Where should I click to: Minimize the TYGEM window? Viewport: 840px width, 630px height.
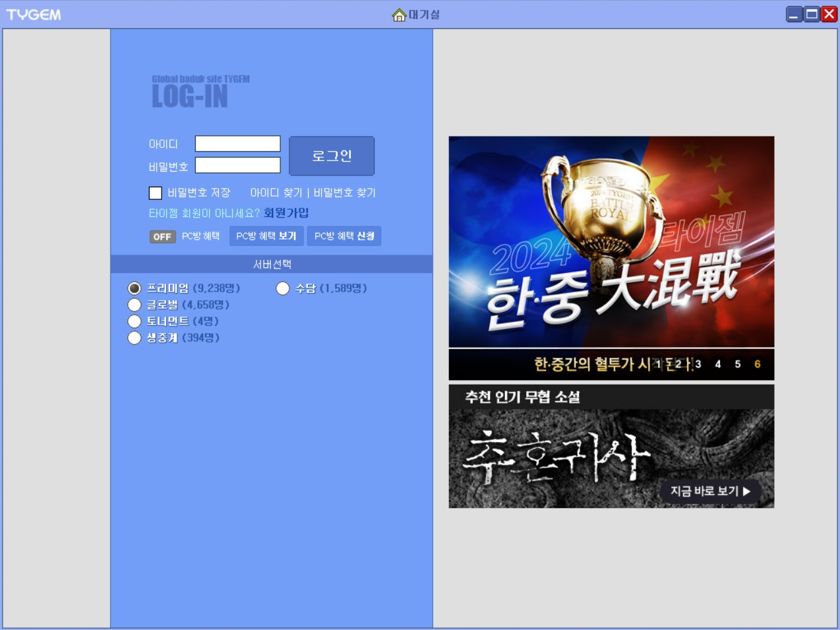pyautogui.click(x=795, y=15)
